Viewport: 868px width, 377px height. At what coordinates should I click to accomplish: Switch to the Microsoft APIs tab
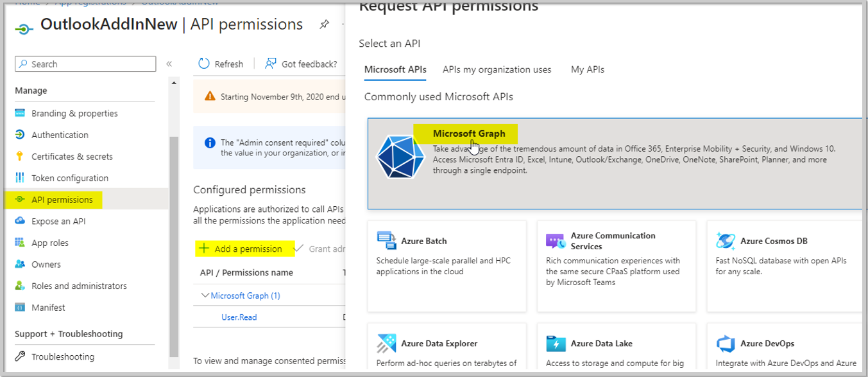click(395, 69)
